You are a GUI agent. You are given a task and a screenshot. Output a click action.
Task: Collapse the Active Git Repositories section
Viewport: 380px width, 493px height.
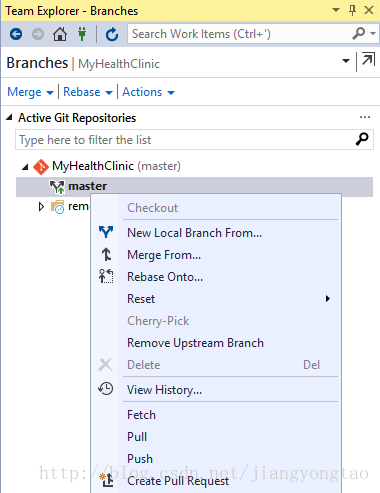point(10,117)
